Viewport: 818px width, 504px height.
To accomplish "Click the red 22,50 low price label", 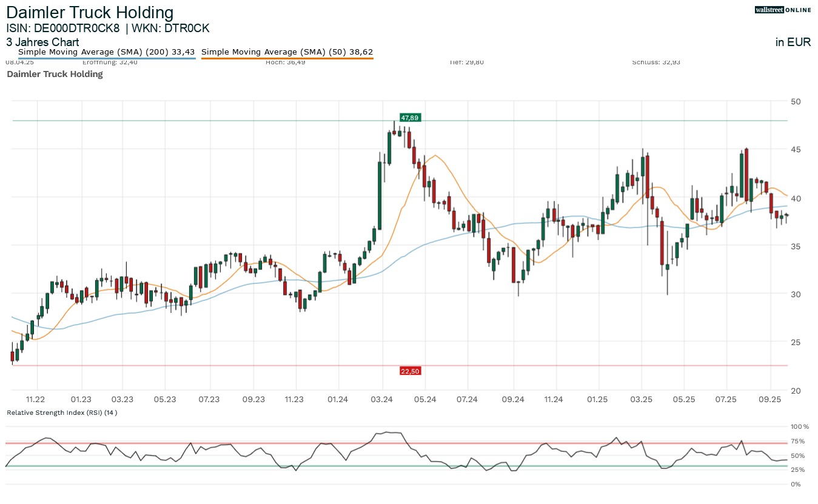I will (x=410, y=371).
